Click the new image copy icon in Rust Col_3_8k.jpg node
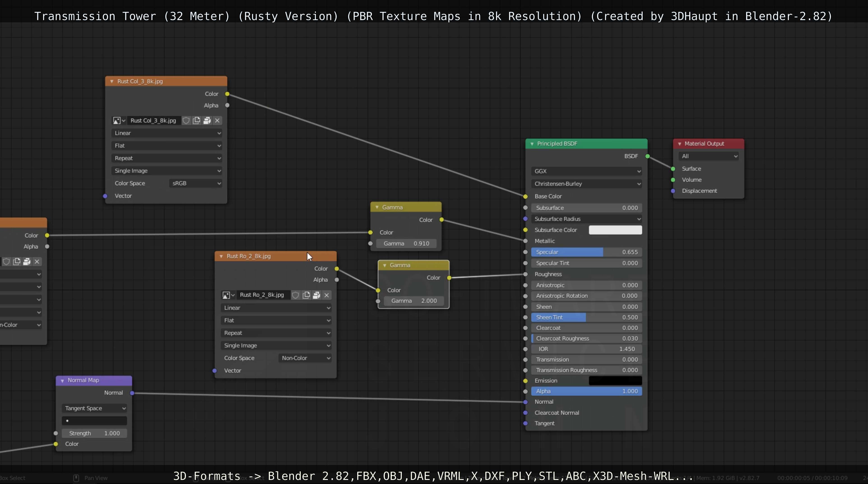 196,120
